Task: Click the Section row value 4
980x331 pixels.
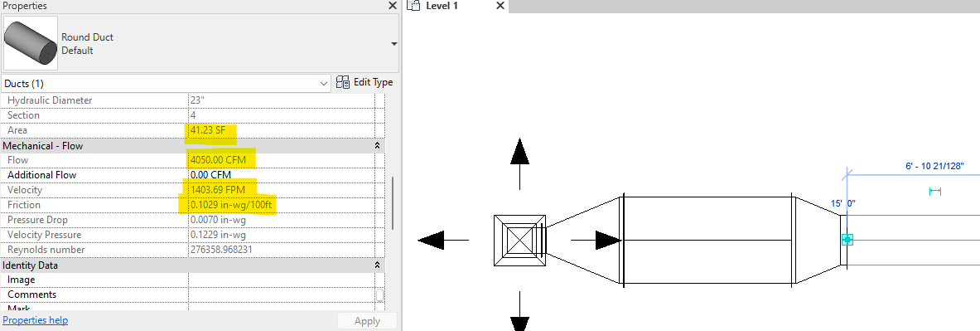Action: [193, 115]
